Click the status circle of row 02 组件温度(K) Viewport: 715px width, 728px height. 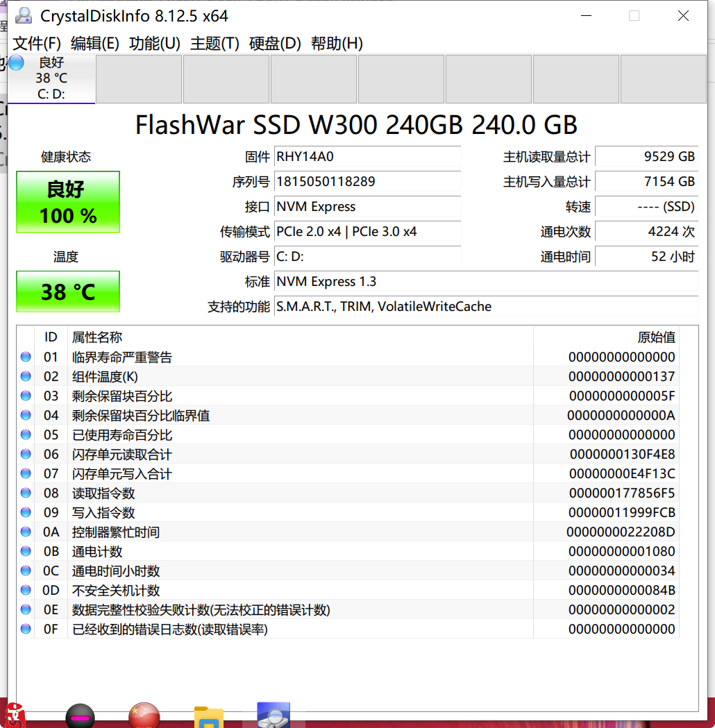coord(26,376)
